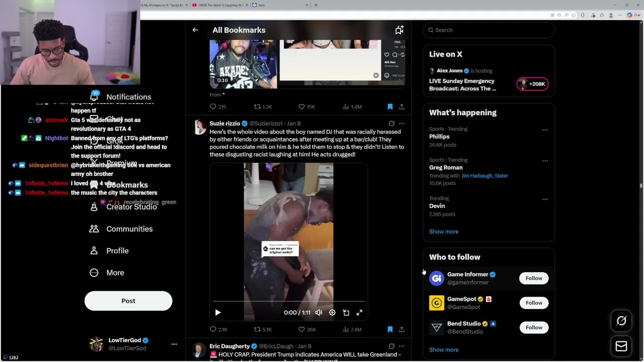Screen dimensions: 644x362
Task: Open the Devin trending topic
Action: [437, 206]
